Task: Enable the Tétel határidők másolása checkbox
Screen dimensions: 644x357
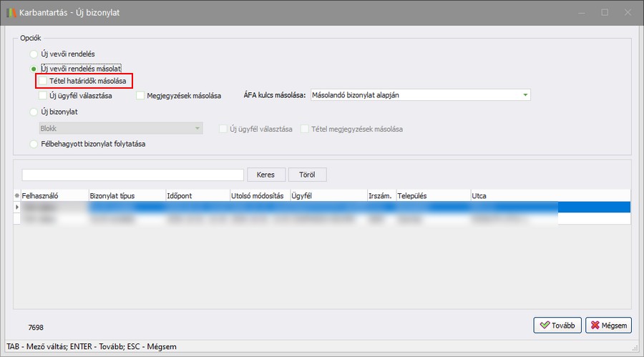Action: click(44, 82)
